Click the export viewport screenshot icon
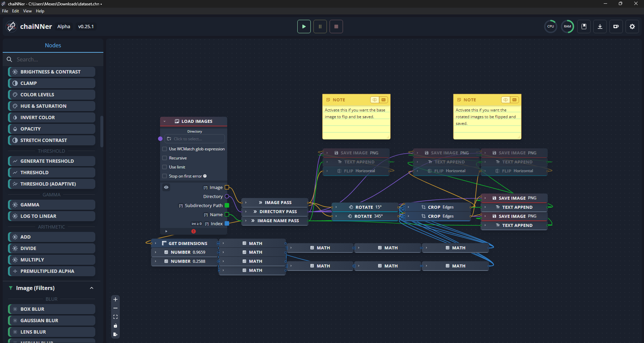644x343 pixels. [x=115, y=334]
